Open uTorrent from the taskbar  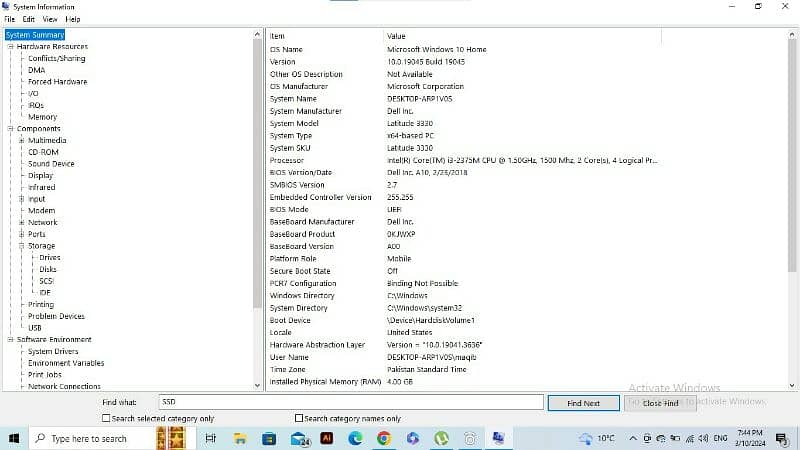tap(441, 438)
